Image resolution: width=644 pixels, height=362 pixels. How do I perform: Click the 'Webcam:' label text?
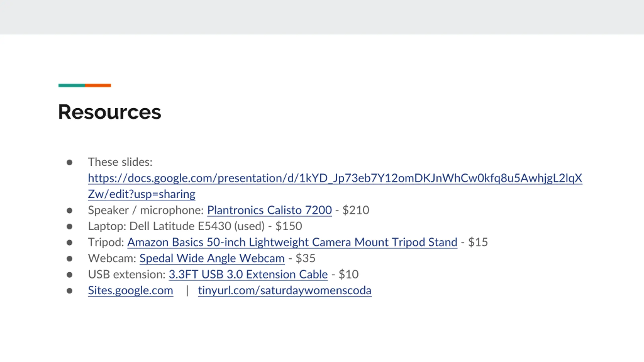112,258
